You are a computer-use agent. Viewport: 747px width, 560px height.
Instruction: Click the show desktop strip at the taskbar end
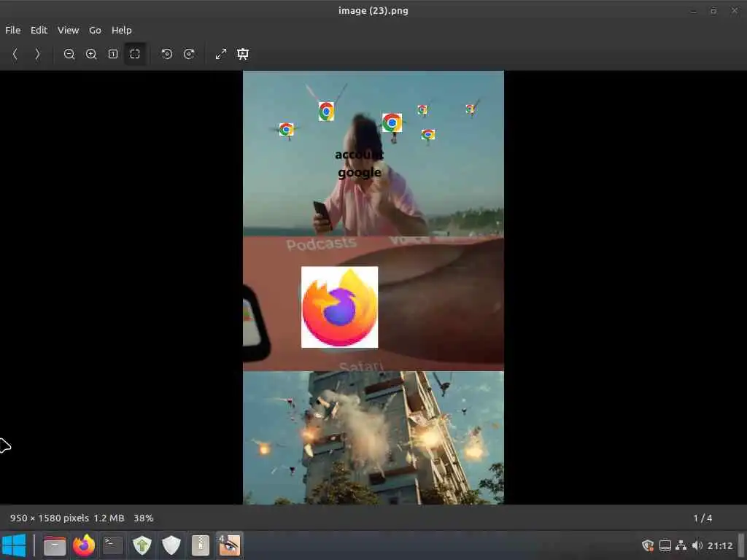(x=742, y=545)
